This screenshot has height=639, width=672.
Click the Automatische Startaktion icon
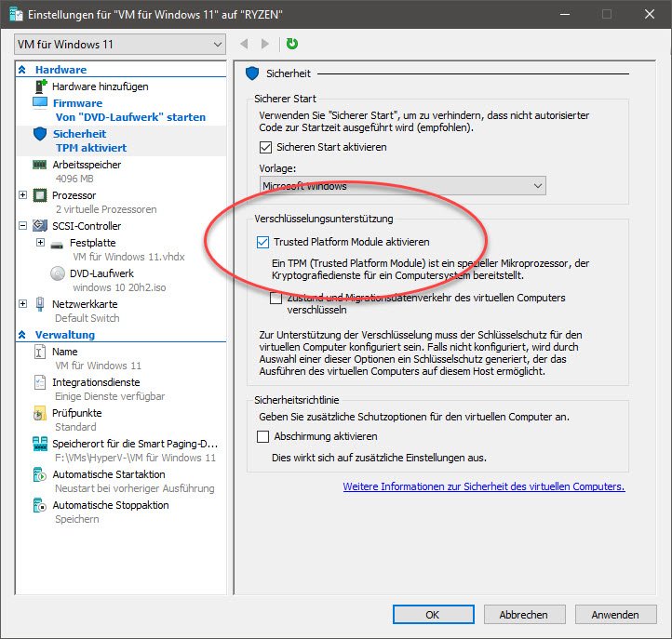click(x=39, y=474)
